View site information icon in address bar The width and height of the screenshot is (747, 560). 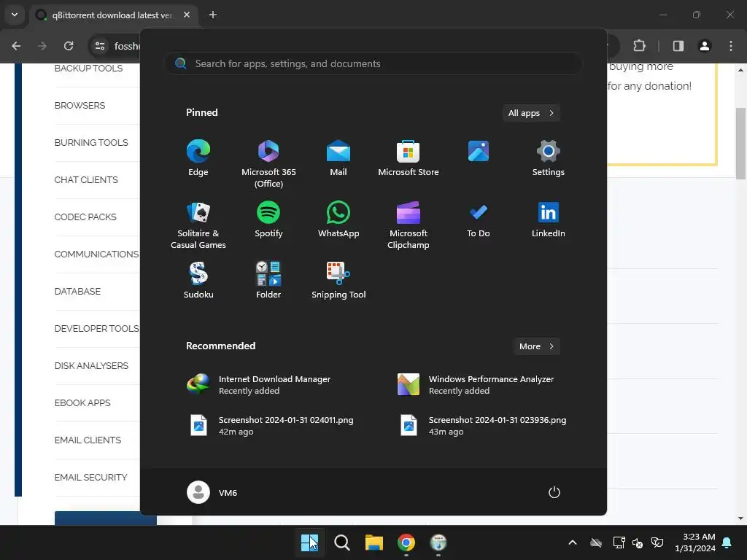coord(99,46)
